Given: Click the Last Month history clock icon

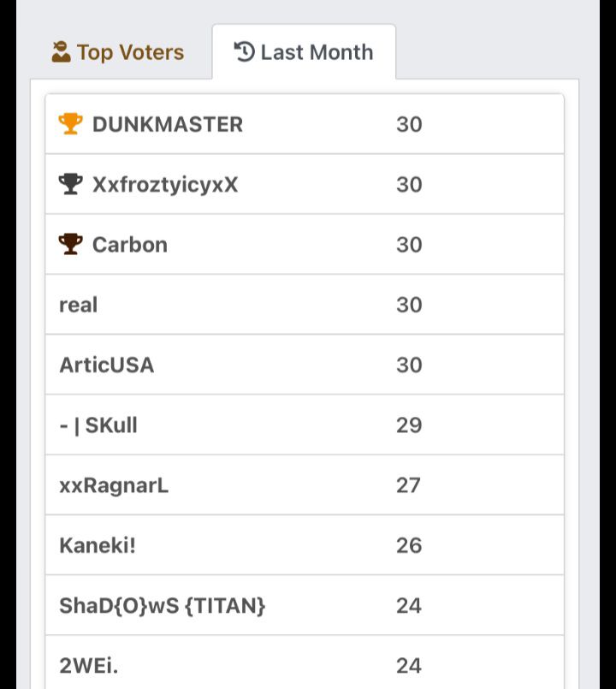Looking at the screenshot, I should (x=244, y=52).
